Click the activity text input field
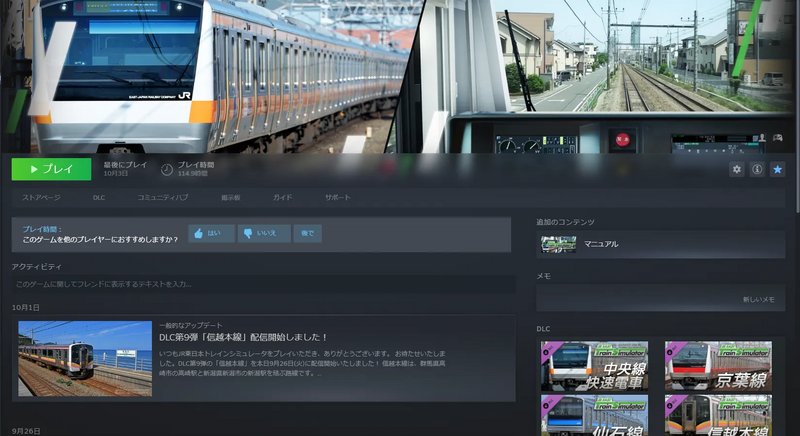The width and height of the screenshot is (800, 436). click(x=263, y=284)
